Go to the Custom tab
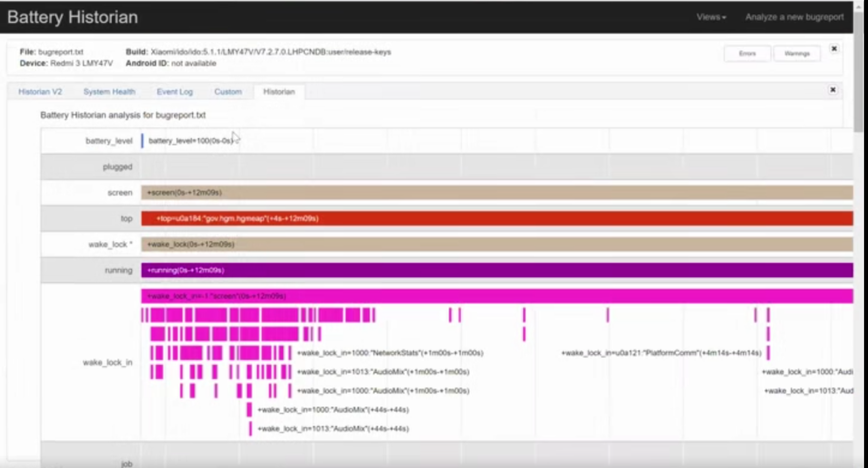Viewport: 868px width, 468px height. 228,92
